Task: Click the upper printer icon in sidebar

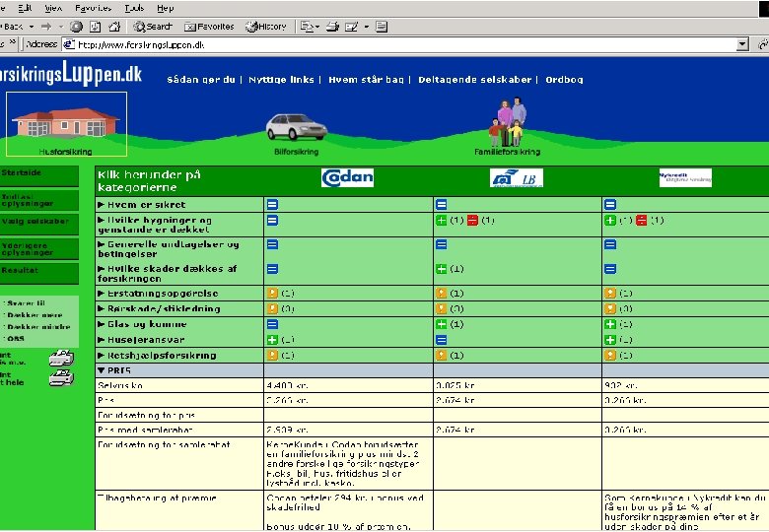Action: click(x=61, y=358)
